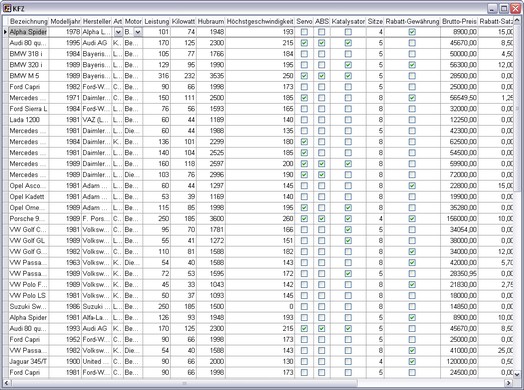Click the Modelljahr column header
The image size is (524, 390).
click(65, 21)
